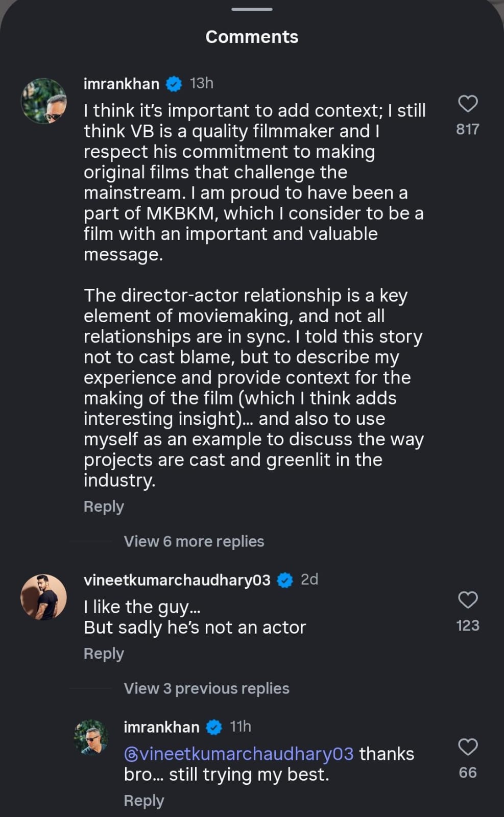Expand View 3 previous replies

point(206,688)
